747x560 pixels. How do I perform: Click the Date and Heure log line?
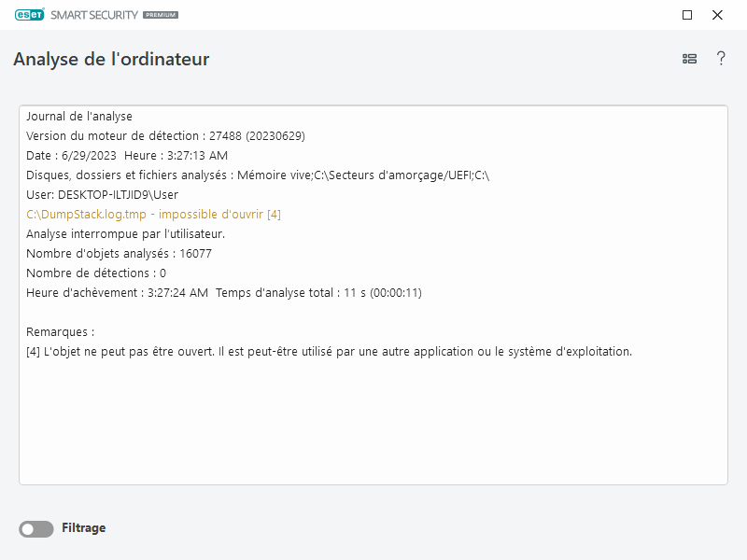pos(127,156)
